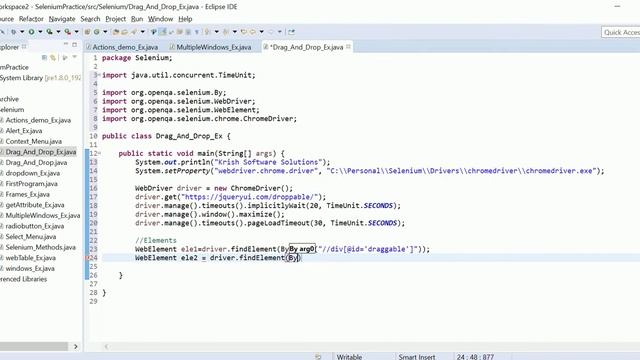Click the Search flashlight toolbar icon
The height and width of the screenshot is (360, 640).
(x=134, y=31)
